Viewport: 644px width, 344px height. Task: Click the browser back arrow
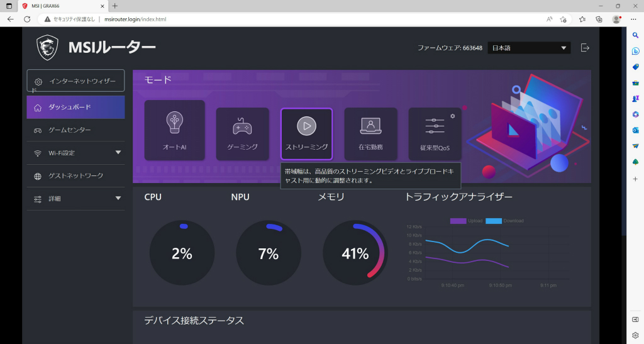pos(11,19)
